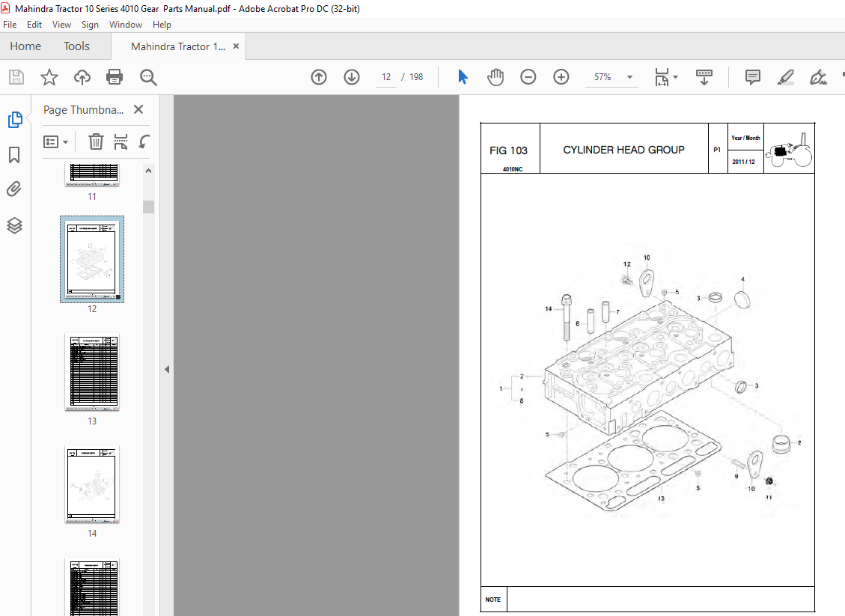Image resolution: width=845 pixels, height=616 pixels.
Task: Click the Save file icon
Action: click(16, 77)
